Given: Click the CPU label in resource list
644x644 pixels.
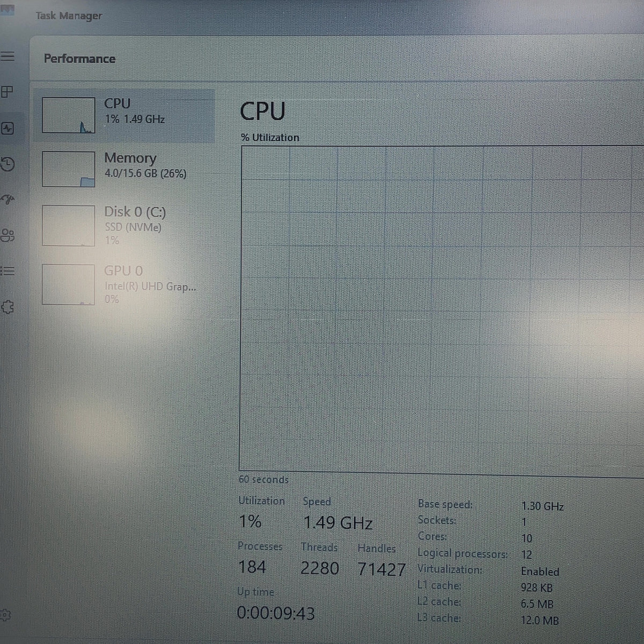Looking at the screenshot, I should pos(117,103).
